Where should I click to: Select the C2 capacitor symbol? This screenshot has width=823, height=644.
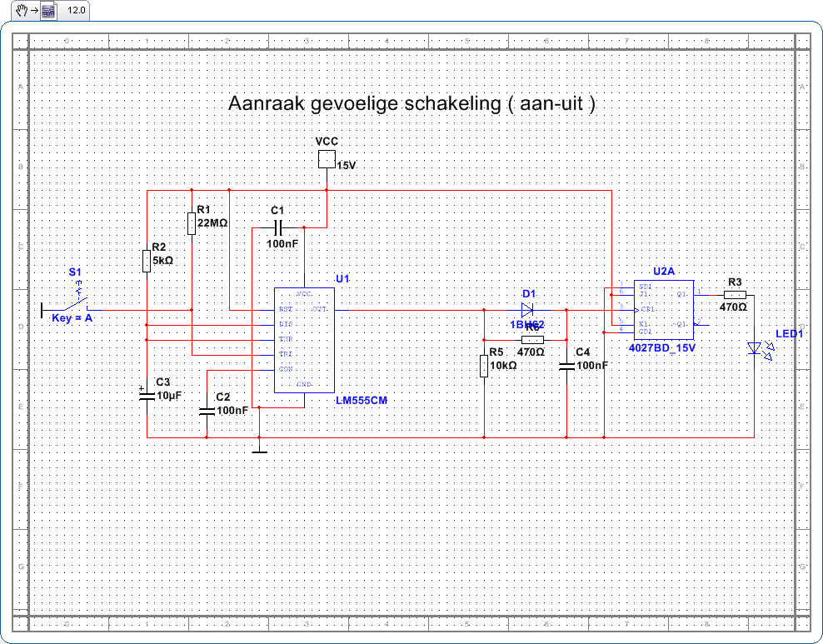(x=207, y=411)
